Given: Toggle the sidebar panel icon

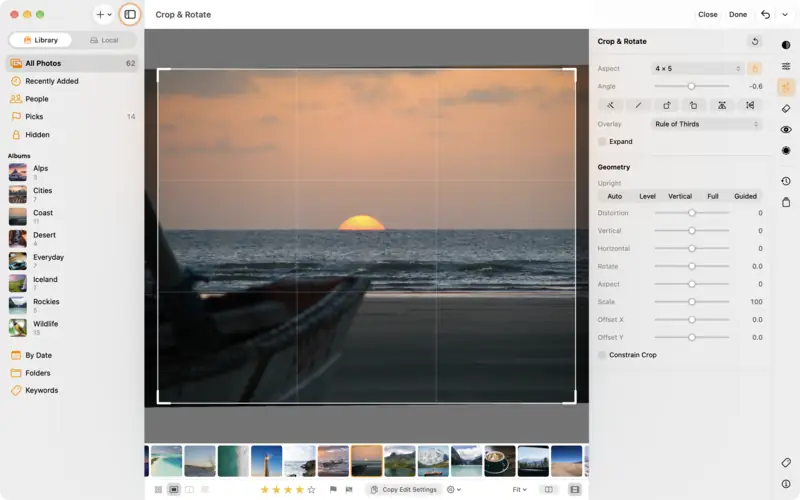Looking at the screenshot, I should [x=130, y=14].
